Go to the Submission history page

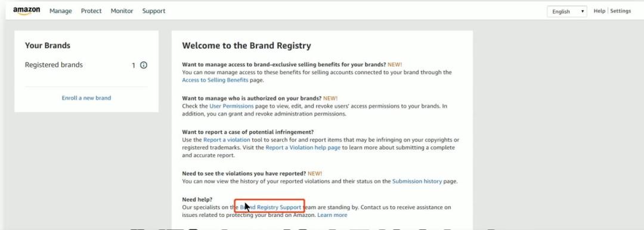click(x=417, y=181)
